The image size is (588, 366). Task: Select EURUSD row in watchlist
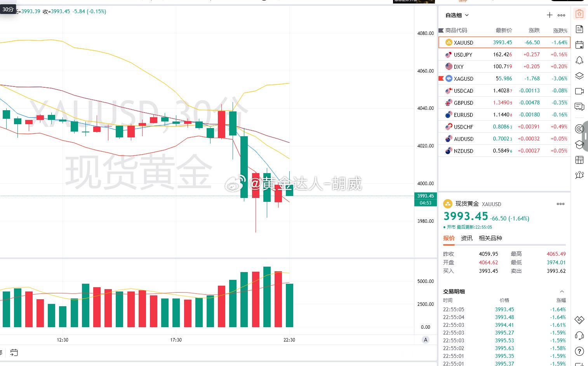click(x=504, y=115)
